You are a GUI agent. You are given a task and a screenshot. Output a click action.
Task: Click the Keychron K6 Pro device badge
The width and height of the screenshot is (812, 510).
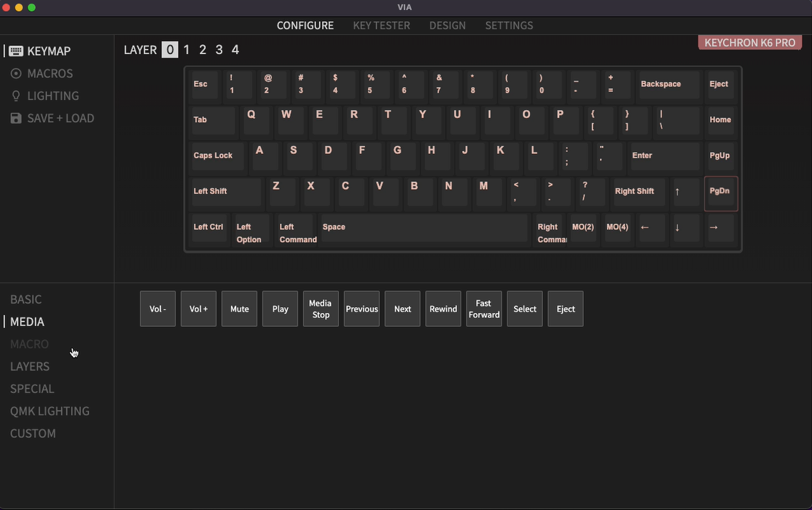749,43
